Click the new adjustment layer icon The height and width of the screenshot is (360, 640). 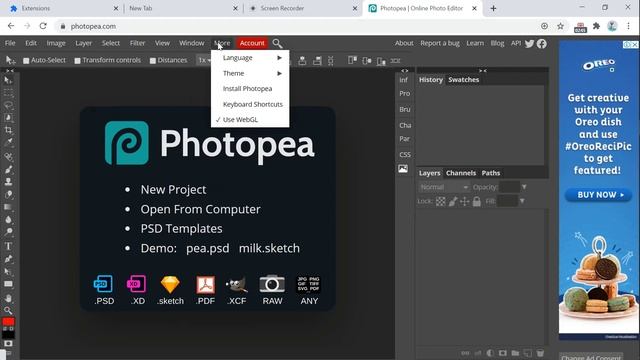(x=490, y=353)
